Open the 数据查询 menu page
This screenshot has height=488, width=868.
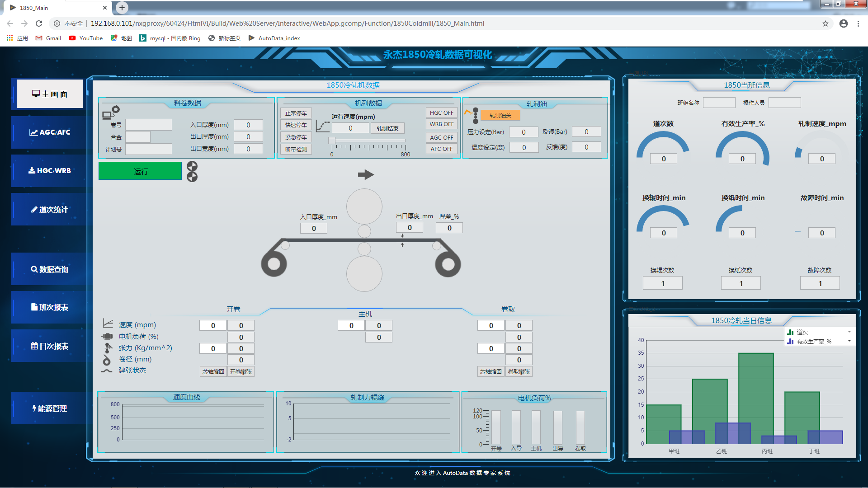click(50, 269)
